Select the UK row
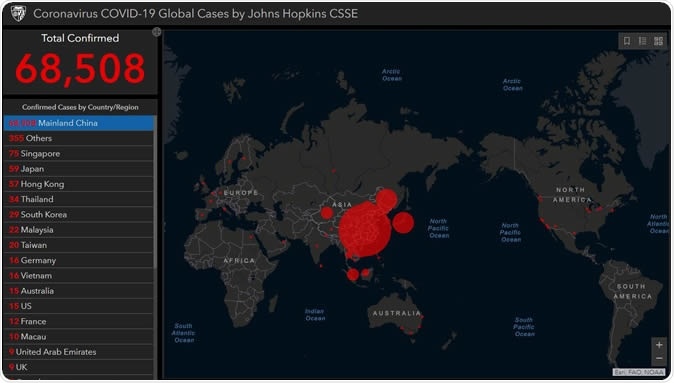The width and height of the screenshot is (674, 383). click(79, 367)
